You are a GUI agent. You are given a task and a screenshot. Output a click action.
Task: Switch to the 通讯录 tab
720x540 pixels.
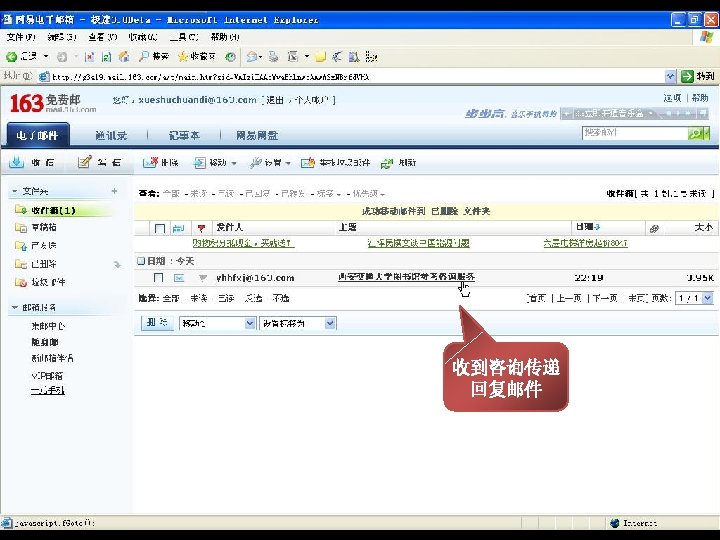tap(111, 135)
